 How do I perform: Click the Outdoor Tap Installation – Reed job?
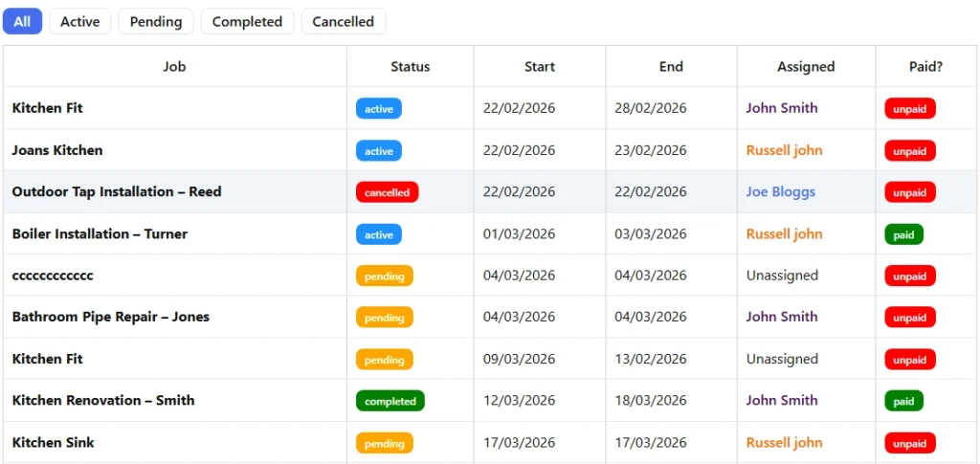pos(117,191)
